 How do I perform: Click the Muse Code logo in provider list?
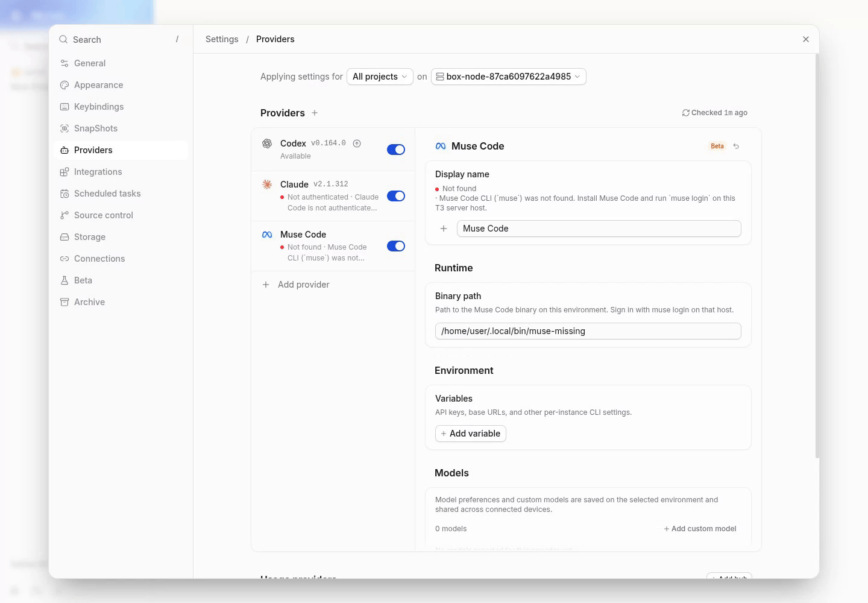267,235
